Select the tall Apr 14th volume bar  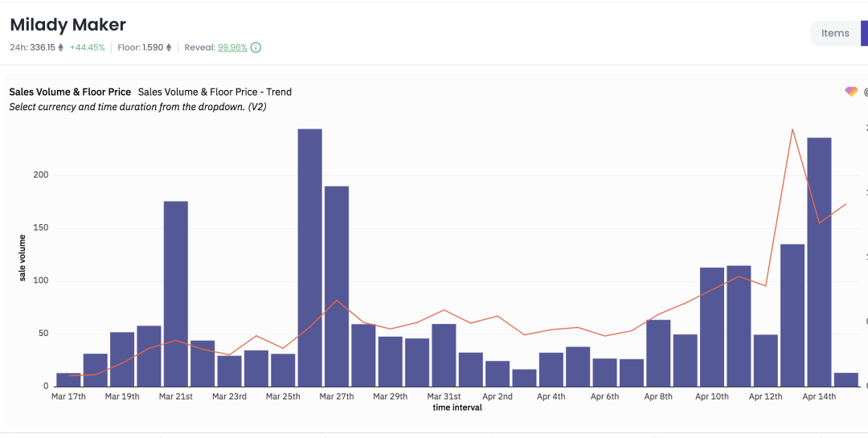[x=819, y=262]
